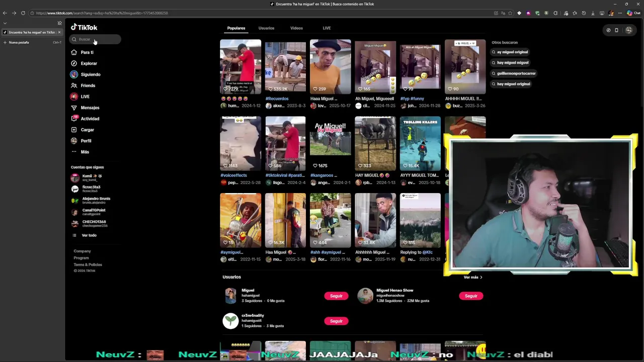Close the 'Encuentra ha ha miguel' tab
644x362 pixels.
[59, 32]
